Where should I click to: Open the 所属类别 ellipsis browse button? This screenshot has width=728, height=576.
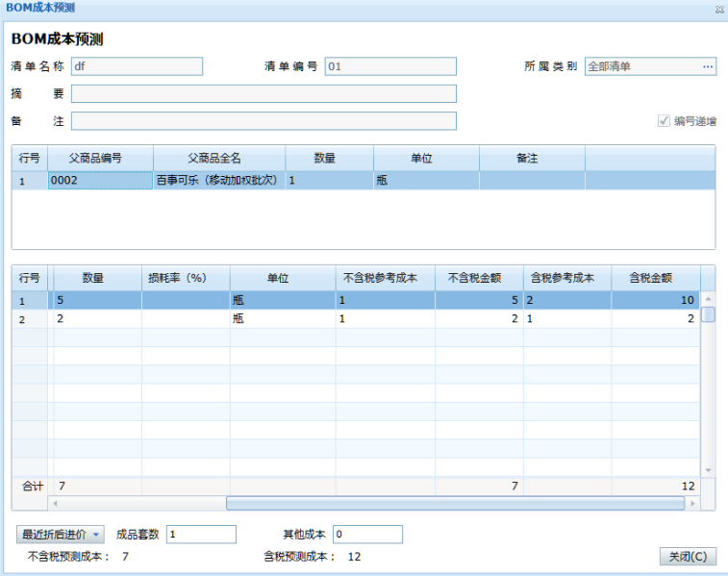708,67
